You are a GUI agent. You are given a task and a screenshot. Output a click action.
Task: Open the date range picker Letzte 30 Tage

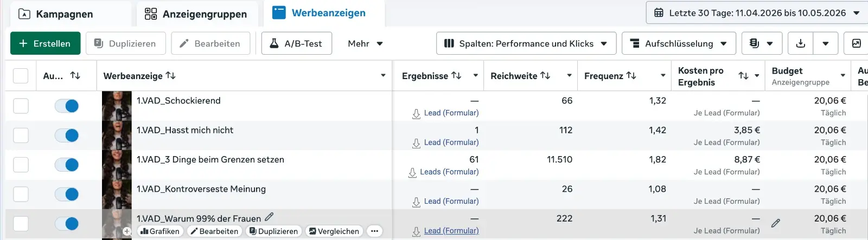(758, 12)
